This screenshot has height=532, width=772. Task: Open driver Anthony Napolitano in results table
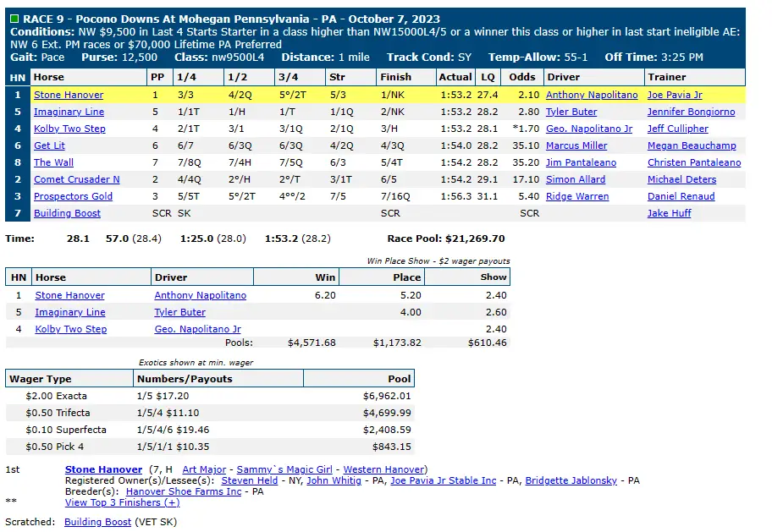tap(592, 95)
